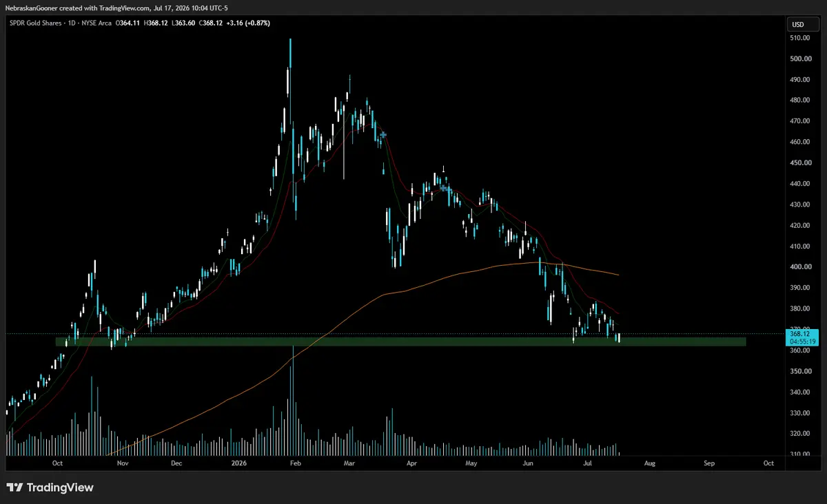This screenshot has width=827, height=504.
Task: Click the Oct label just before Nov
Action: tap(57, 463)
